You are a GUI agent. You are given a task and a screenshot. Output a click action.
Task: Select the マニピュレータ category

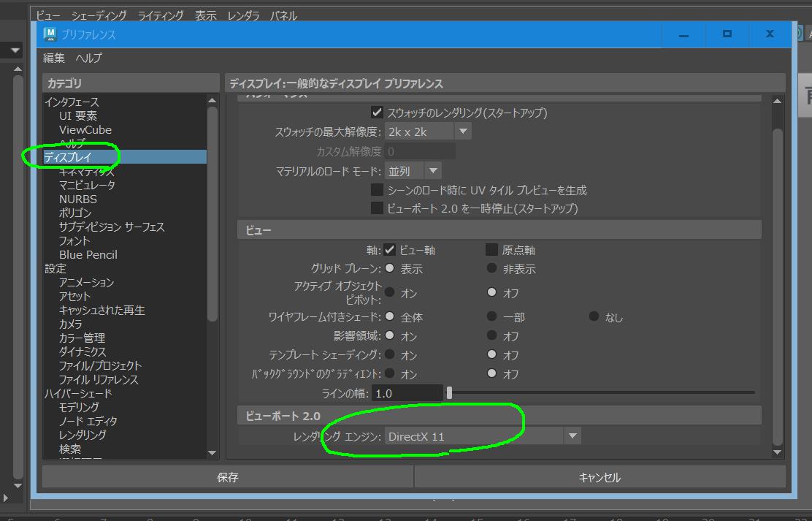point(87,185)
